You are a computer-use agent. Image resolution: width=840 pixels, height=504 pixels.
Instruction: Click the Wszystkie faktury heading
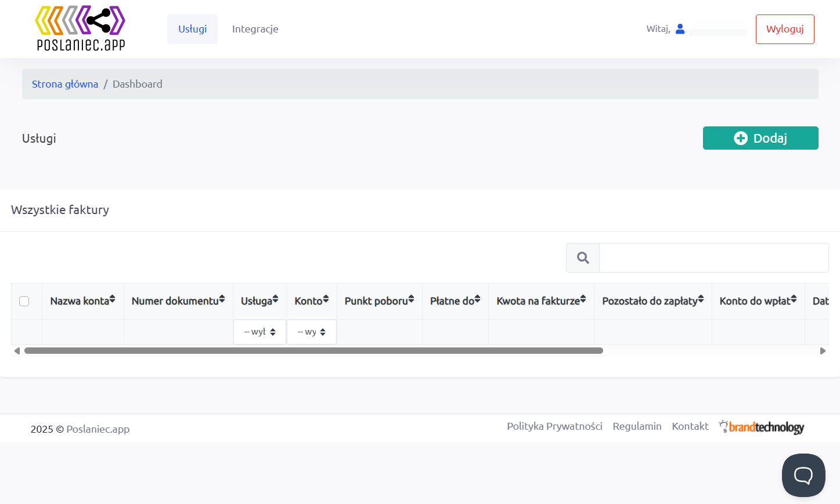[60, 210]
